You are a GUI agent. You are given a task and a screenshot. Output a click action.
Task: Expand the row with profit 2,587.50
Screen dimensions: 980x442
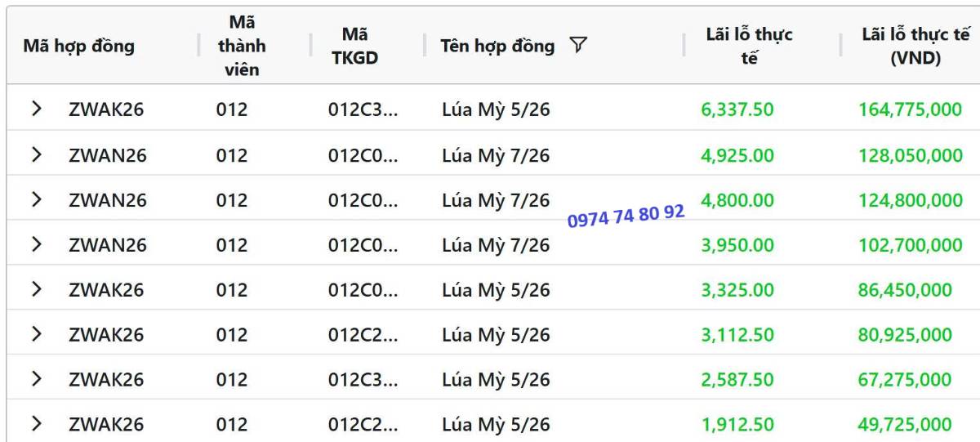(36, 378)
